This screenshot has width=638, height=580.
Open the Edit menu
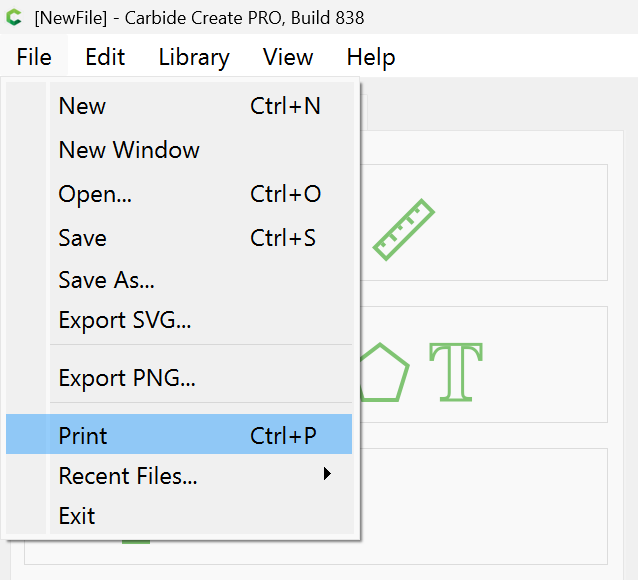click(105, 57)
